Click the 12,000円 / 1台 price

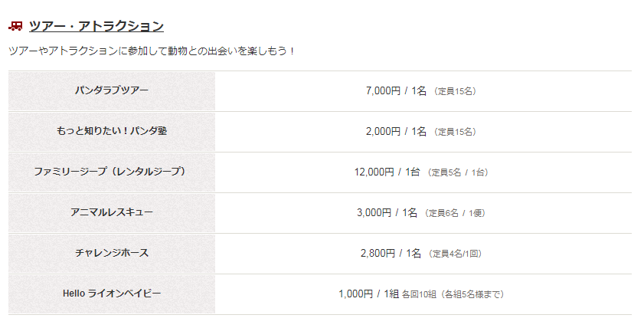coord(387,172)
